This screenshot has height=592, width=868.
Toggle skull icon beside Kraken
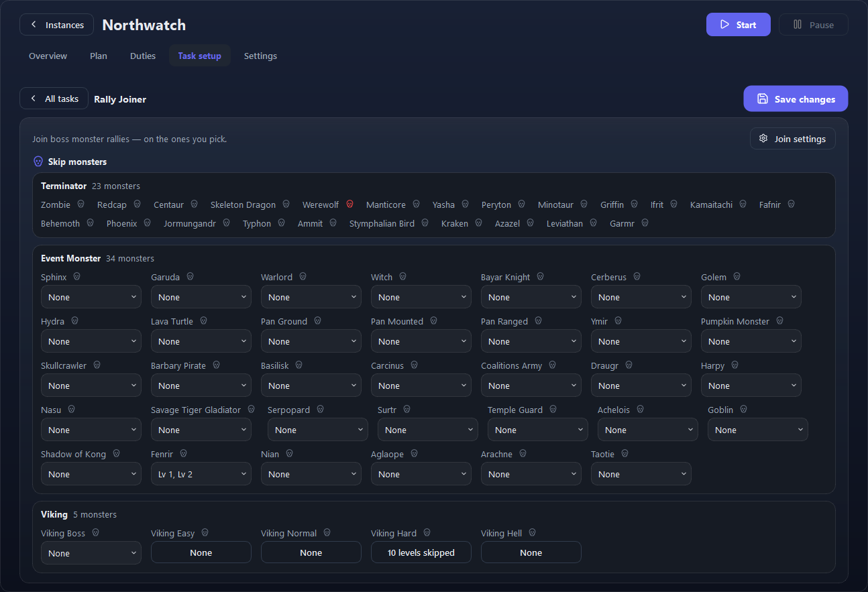point(478,223)
